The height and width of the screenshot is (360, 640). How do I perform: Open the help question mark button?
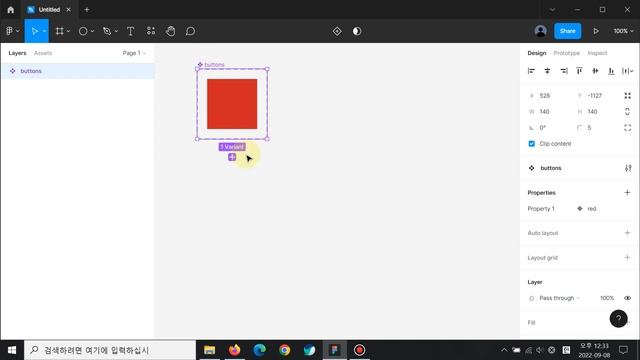pos(618,318)
